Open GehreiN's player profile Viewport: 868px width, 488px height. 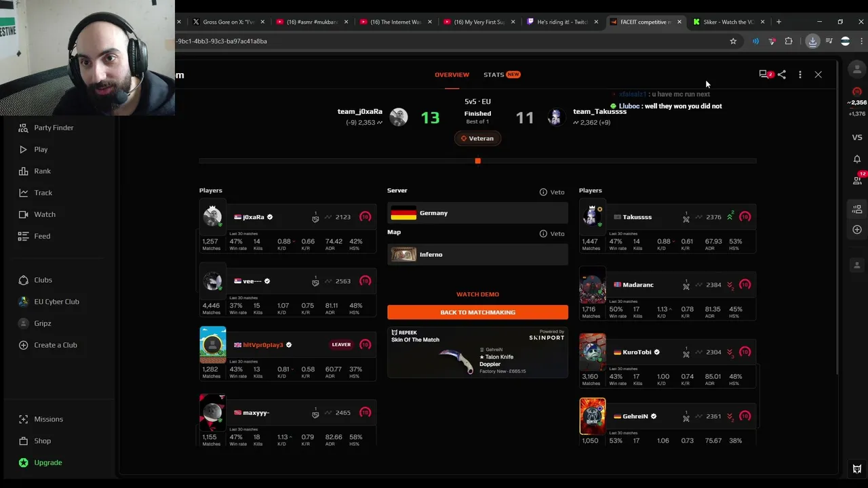(x=635, y=416)
